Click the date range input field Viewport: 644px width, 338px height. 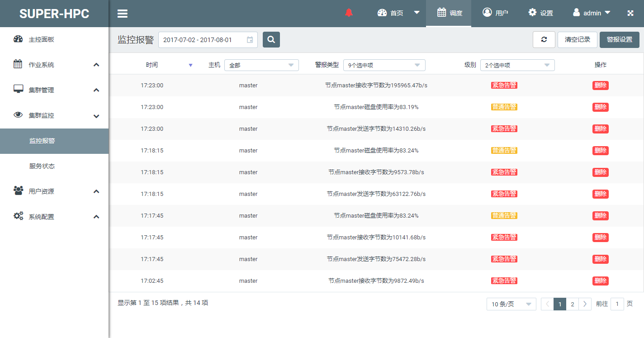pos(208,40)
